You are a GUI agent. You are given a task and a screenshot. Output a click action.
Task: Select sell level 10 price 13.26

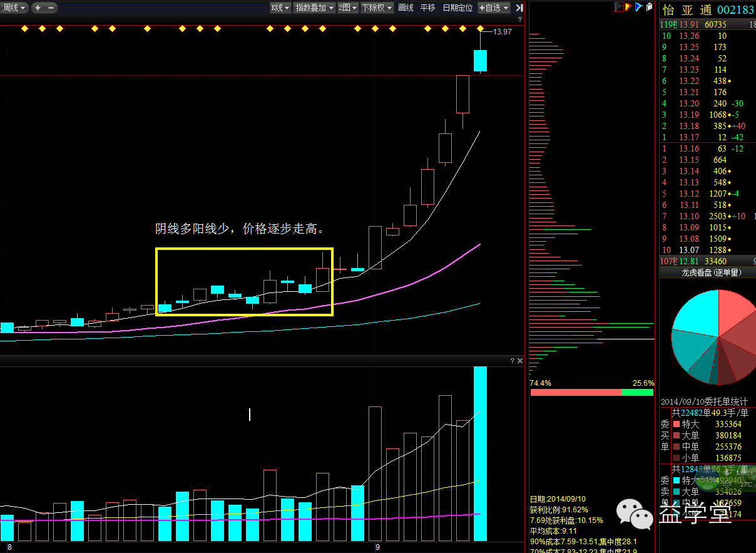[x=689, y=36]
